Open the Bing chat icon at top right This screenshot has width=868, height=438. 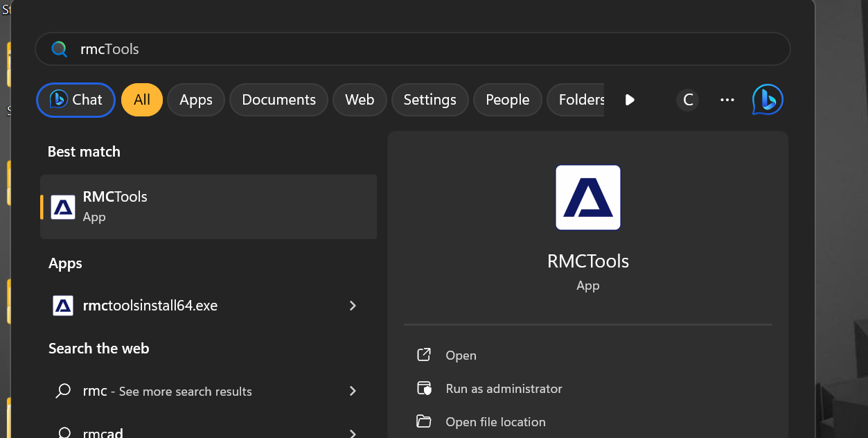pyautogui.click(x=768, y=100)
